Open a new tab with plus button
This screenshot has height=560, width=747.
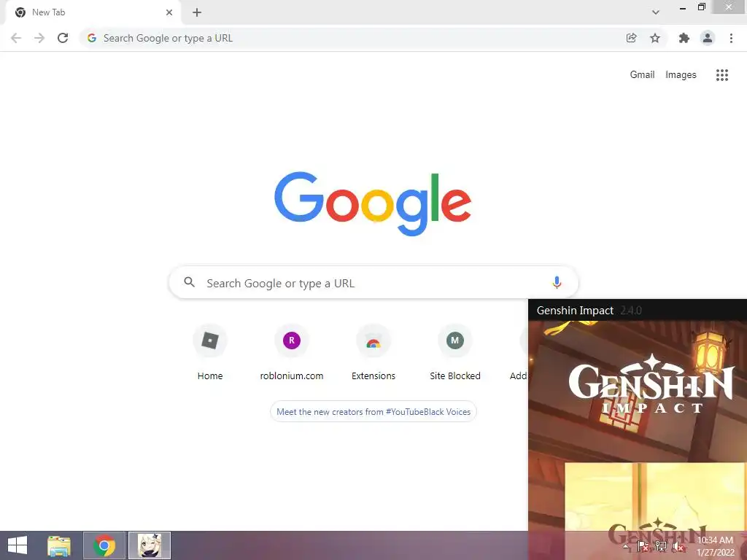tap(197, 12)
